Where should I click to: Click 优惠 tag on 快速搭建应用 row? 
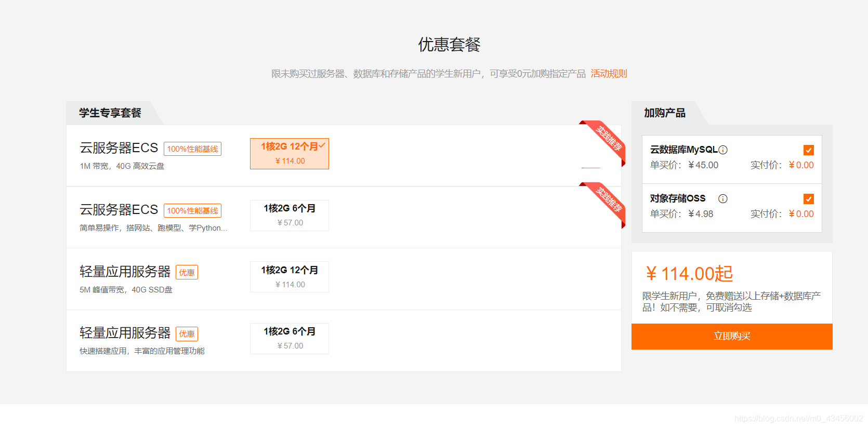[187, 334]
